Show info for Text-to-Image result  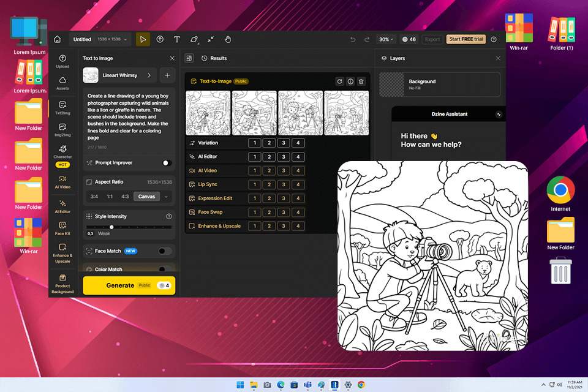tap(350, 81)
